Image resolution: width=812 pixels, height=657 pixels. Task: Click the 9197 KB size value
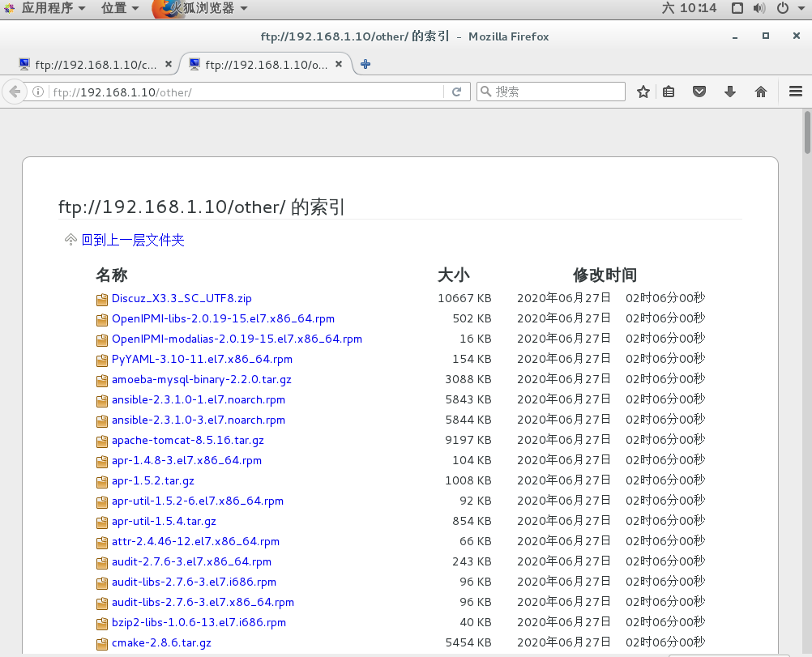pyautogui.click(x=468, y=440)
